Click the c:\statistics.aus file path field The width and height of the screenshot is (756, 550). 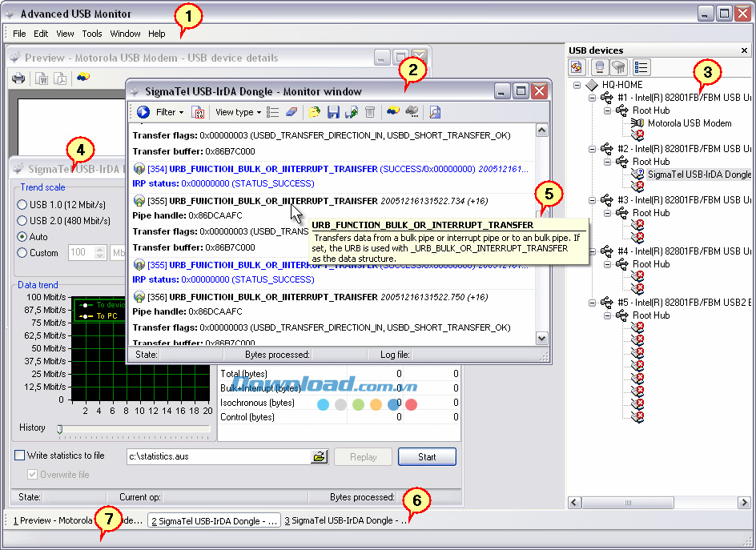pyautogui.click(x=219, y=456)
